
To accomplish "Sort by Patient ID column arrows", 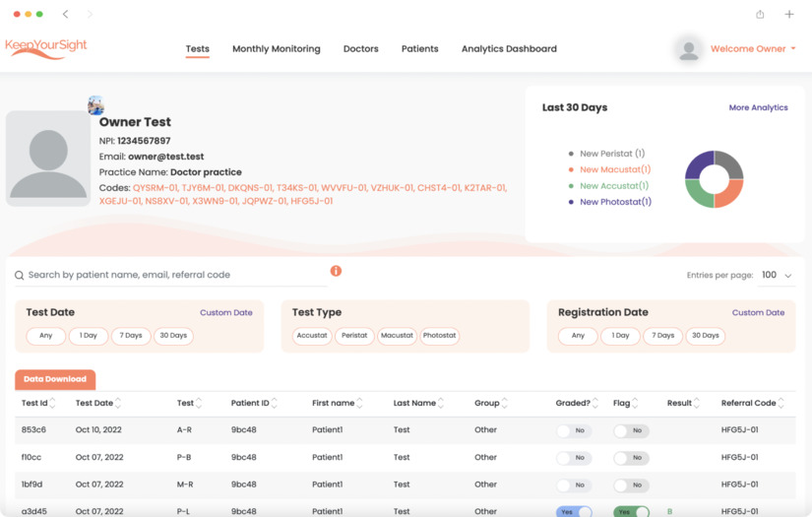I will 275,403.
